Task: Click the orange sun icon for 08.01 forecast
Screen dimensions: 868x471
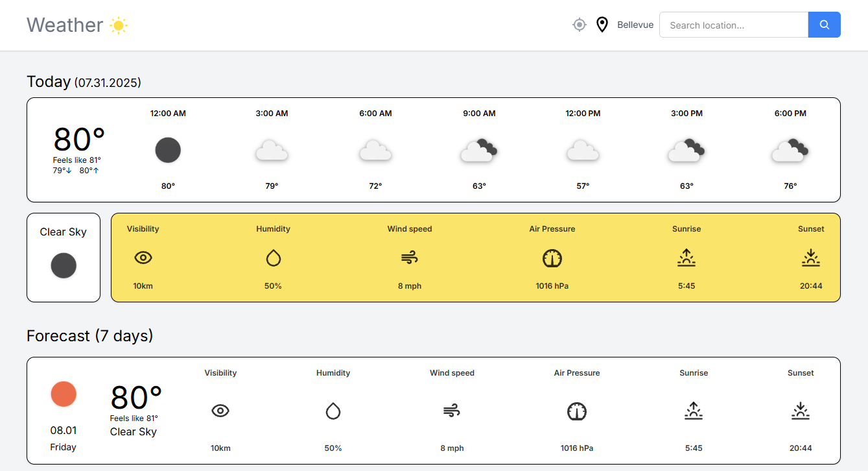Action: pos(63,394)
